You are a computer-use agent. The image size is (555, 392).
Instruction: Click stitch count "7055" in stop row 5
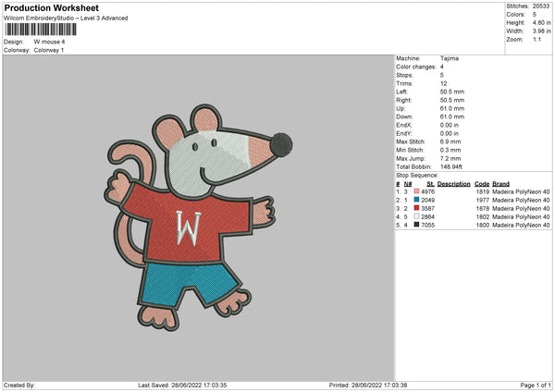tap(427, 225)
